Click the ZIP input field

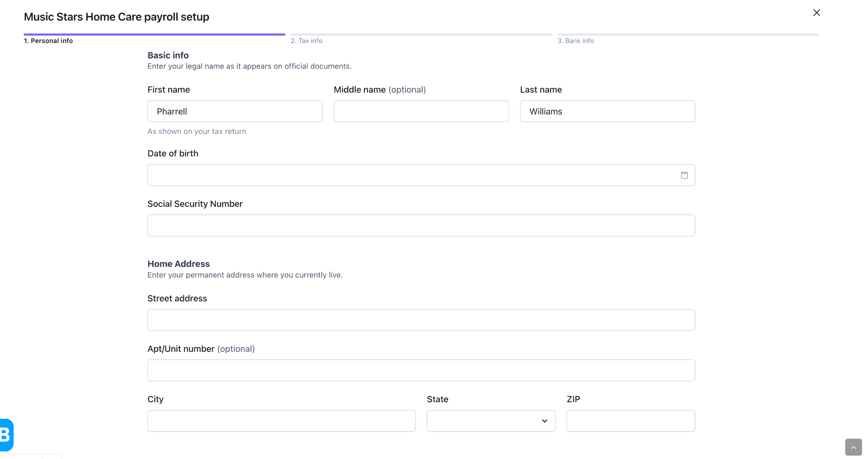[x=631, y=421]
